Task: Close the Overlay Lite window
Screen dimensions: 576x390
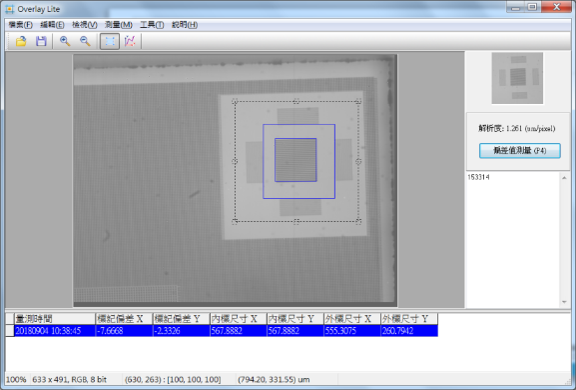Action: coord(557,7)
